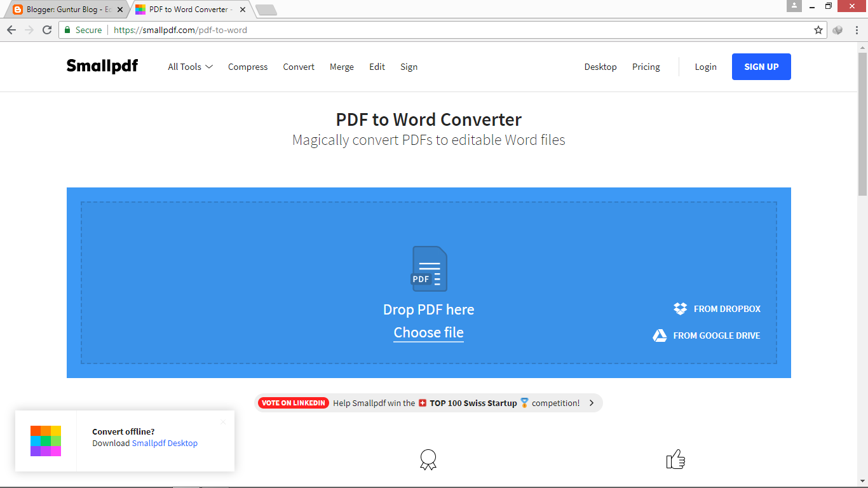Click the Smallpdf logo
The width and height of the screenshot is (868, 488).
click(102, 67)
